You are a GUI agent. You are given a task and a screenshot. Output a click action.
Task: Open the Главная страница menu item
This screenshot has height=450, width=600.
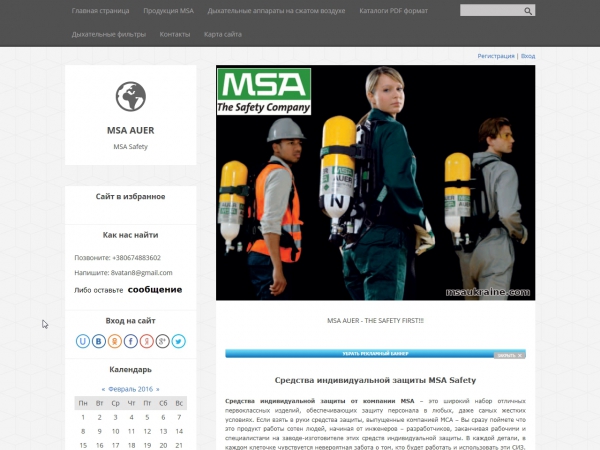click(x=100, y=11)
